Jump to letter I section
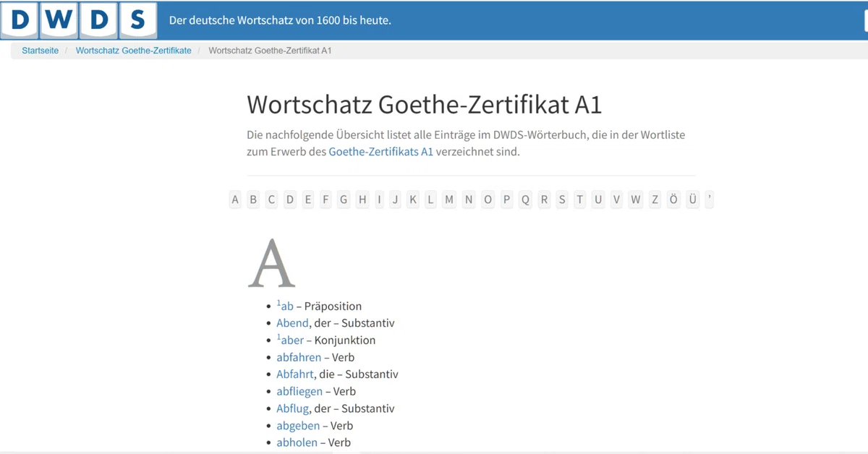Viewport: 868px width, 454px height. [x=379, y=200]
